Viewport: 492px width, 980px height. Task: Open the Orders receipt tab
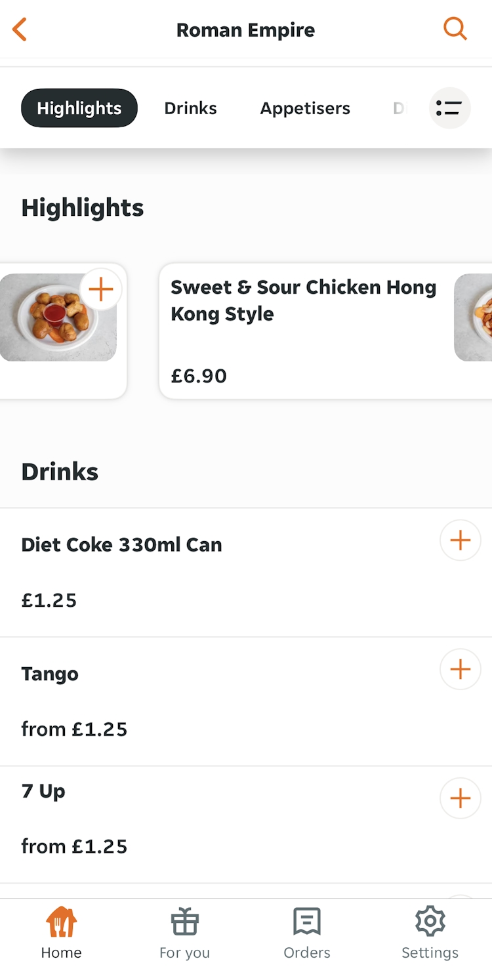point(307,933)
